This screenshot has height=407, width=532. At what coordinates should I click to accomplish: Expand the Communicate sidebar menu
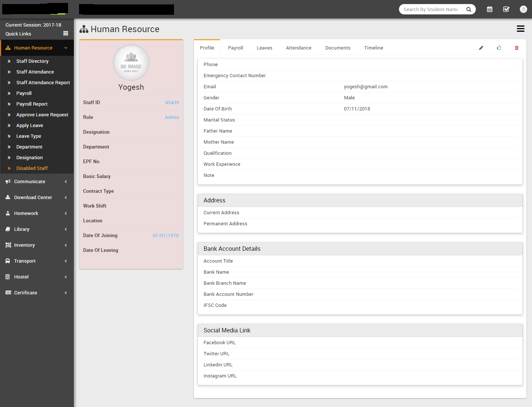tap(30, 182)
